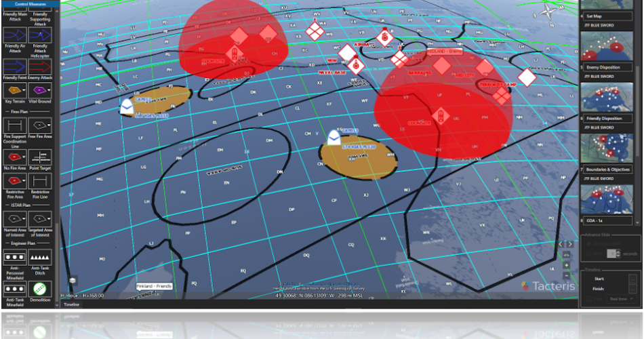Image resolution: width=644 pixels, height=339 pixels.
Task: Select the Friendly Attack Helicopter tool
Action: pyautogui.click(x=40, y=35)
